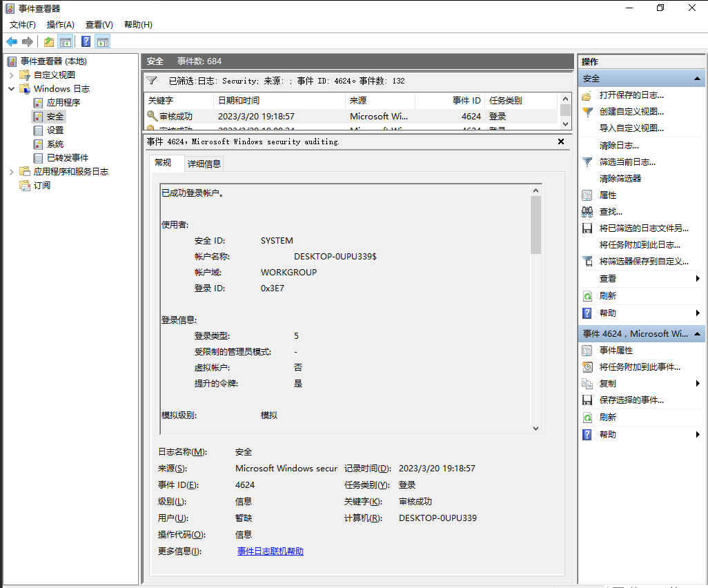This screenshot has height=588, width=708.
Task: Click 清除筛选器 action
Action: tap(620, 179)
